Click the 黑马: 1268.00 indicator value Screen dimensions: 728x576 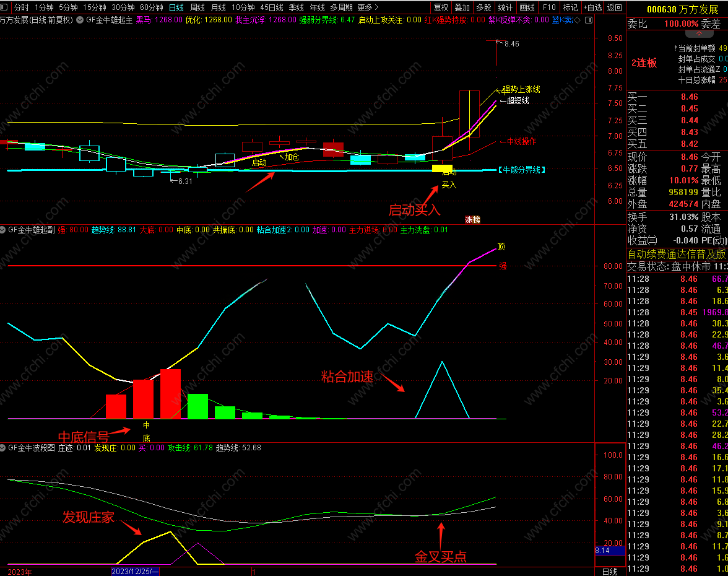click(x=158, y=20)
